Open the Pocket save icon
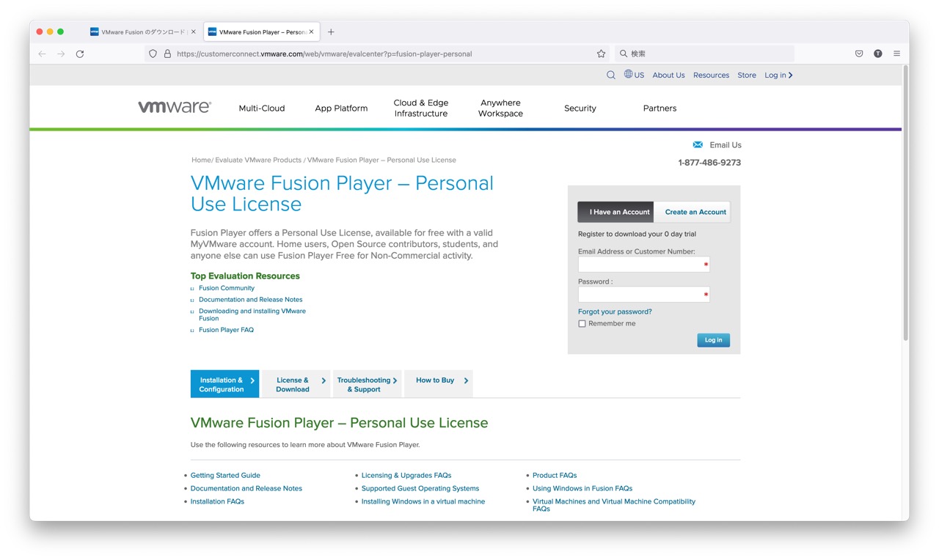Viewport: 939px width, 560px height. (859, 54)
